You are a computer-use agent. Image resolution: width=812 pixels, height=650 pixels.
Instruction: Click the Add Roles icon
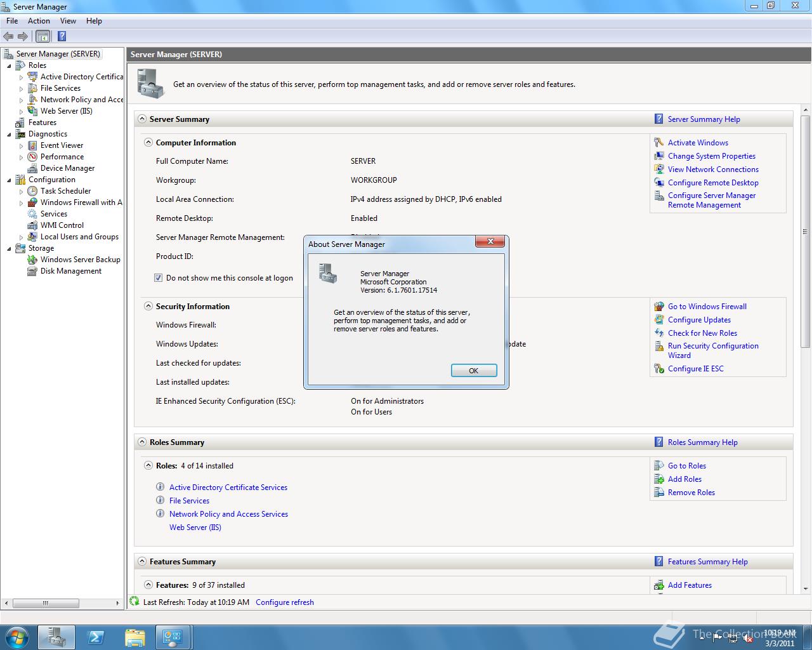[659, 479]
